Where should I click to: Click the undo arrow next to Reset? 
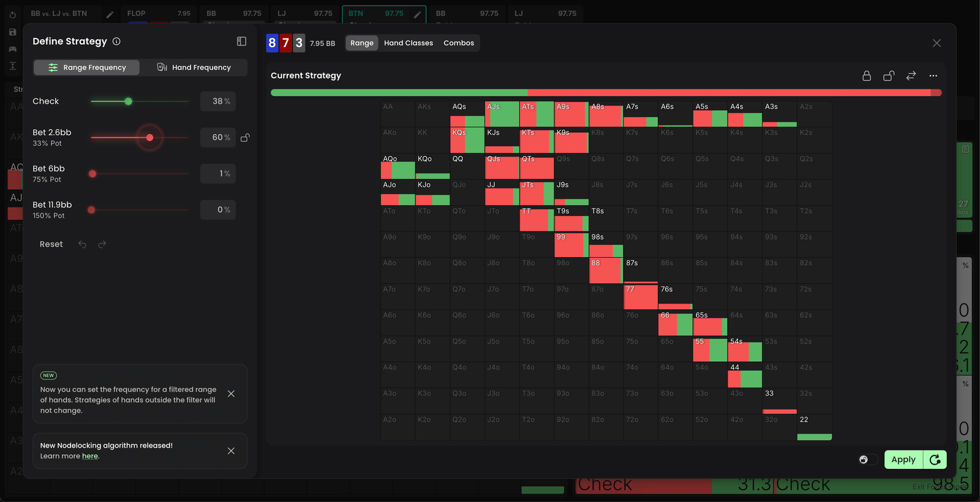click(x=83, y=244)
